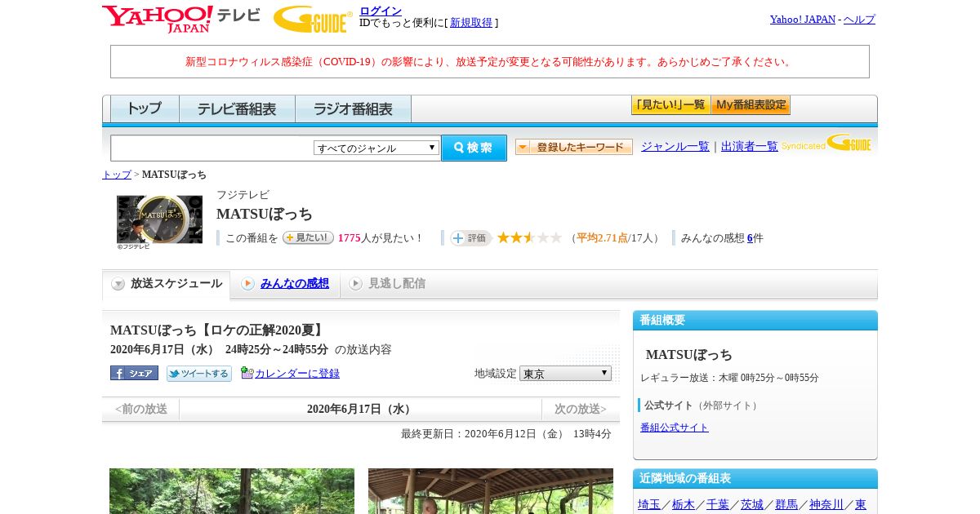Image resolution: width=980 pixels, height=514 pixels.
Task: Click the 1775人が見たい! count text
Action: click(x=381, y=238)
